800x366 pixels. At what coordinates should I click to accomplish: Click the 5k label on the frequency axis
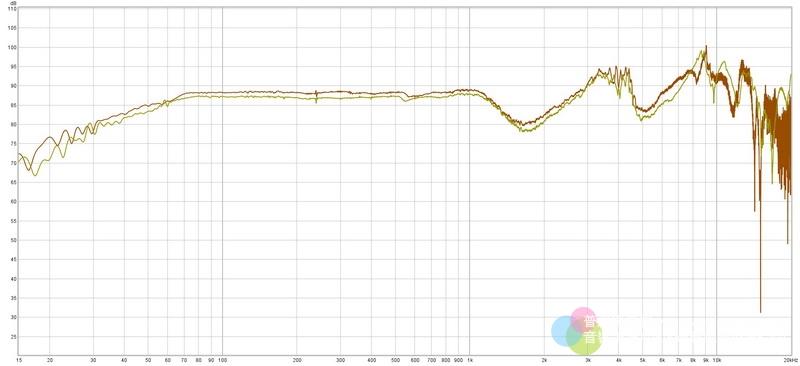pos(642,360)
